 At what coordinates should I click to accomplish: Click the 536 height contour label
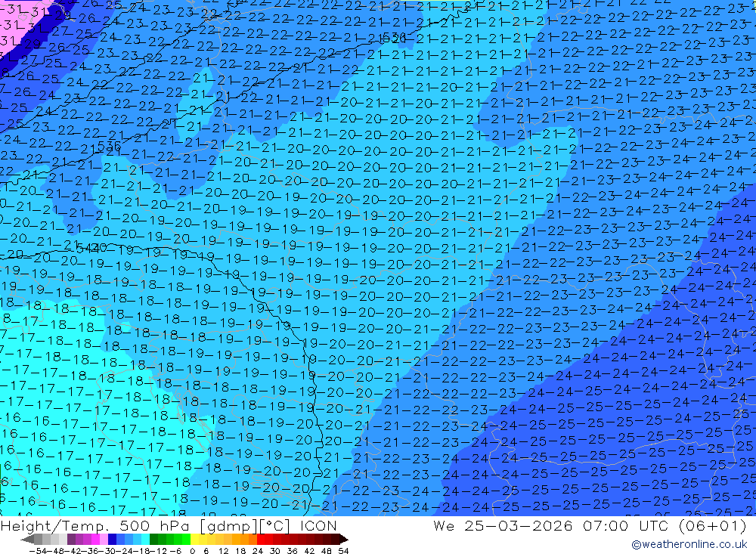109,145
